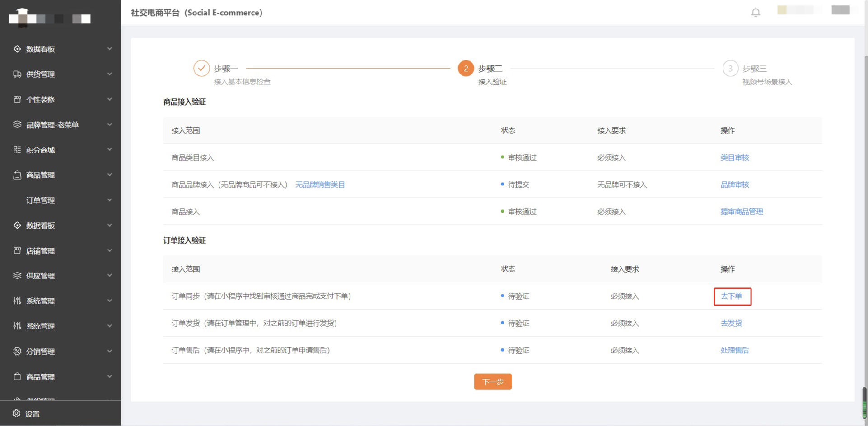Click the platform logo in sidebar

pyautogui.click(x=50, y=18)
